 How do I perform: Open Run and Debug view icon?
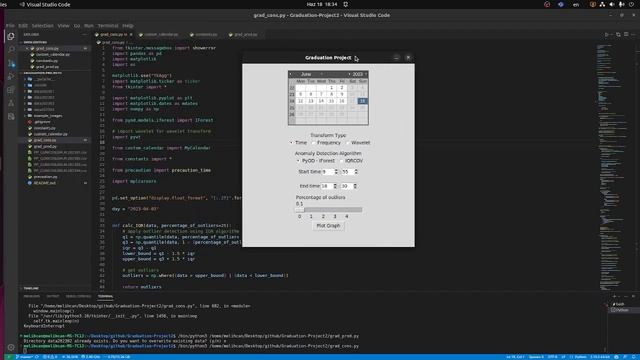[11, 76]
